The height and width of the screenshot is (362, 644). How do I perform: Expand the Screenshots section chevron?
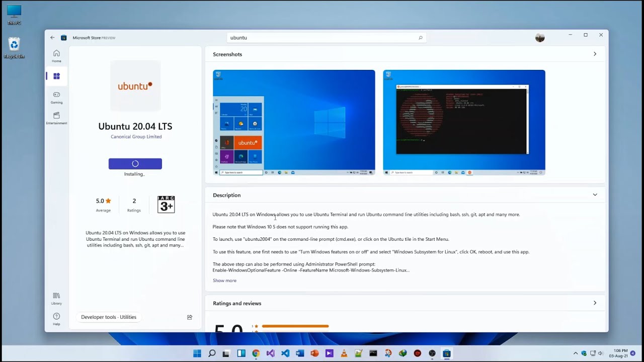pyautogui.click(x=595, y=54)
